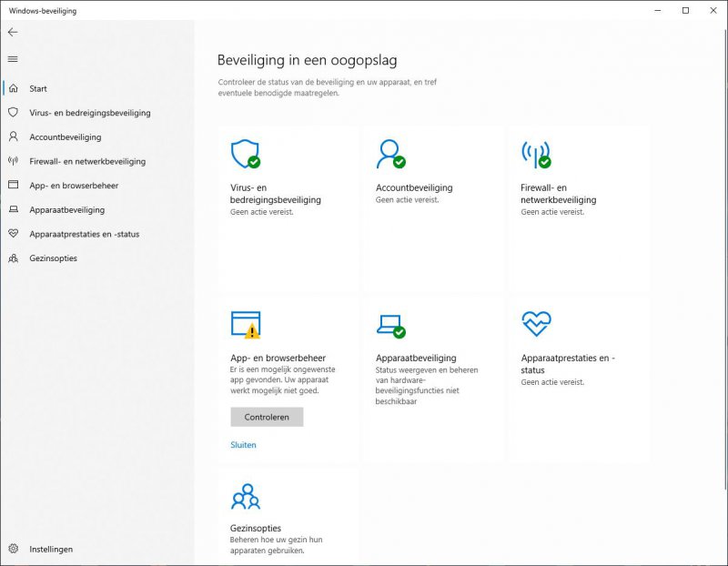Screen dimensions: 728x566
Task: Choose Apparaatbeveiliging in the sidebar
Action: click(66, 210)
